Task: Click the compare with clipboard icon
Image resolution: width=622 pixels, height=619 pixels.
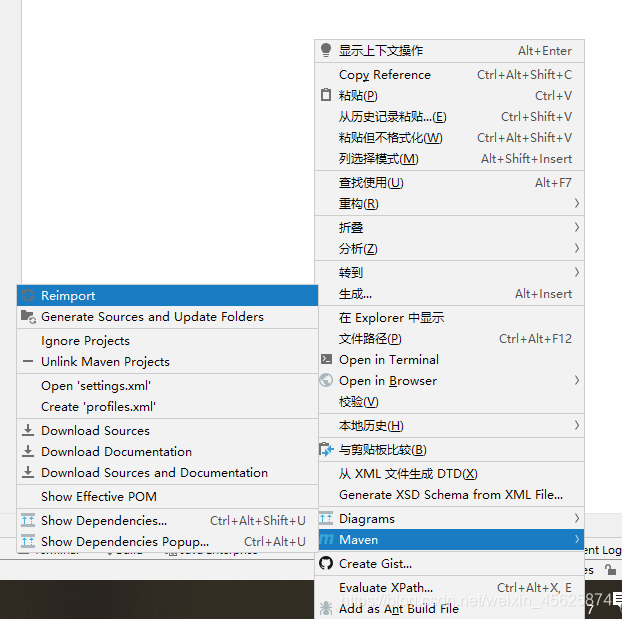Action: [x=326, y=450]
